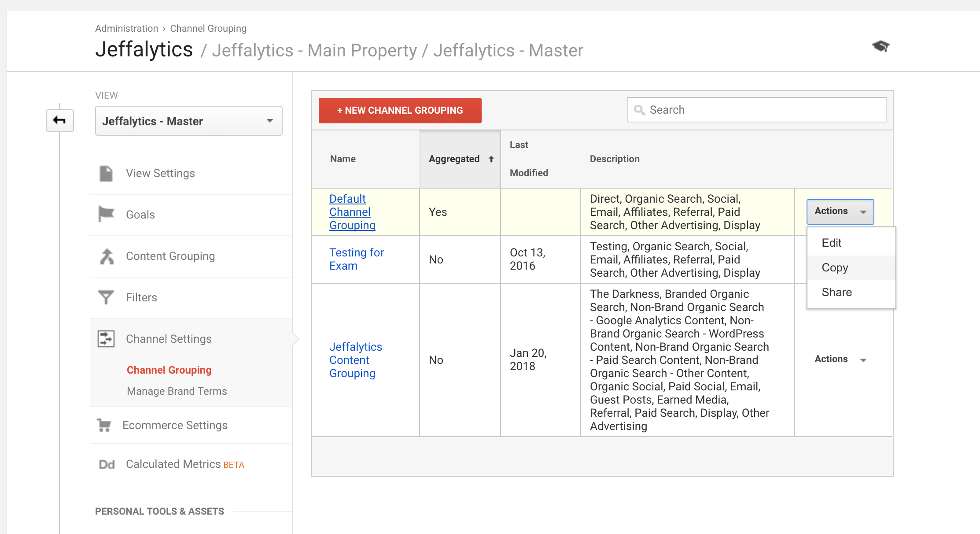
Task: Click the Channel Settings icon
Action: pos(106,339)
